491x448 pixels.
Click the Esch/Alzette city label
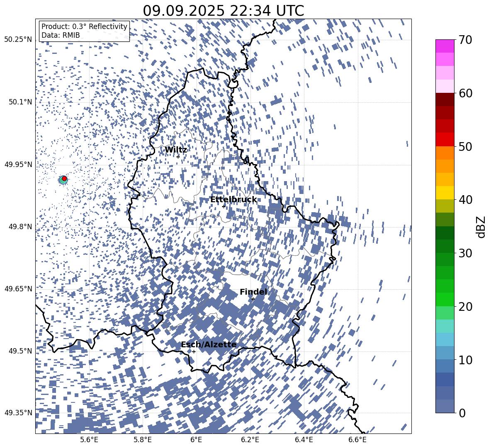[x=209, y=344]
